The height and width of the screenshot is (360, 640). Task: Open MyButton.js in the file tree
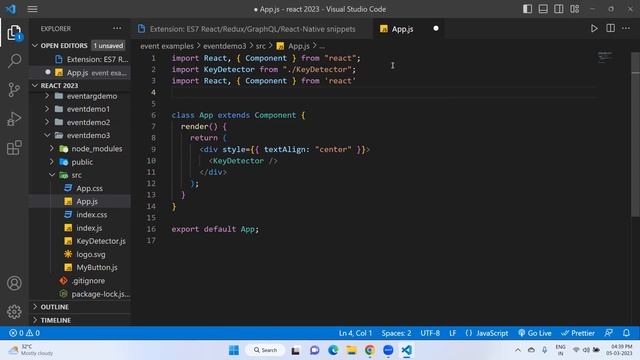point(80,267)
